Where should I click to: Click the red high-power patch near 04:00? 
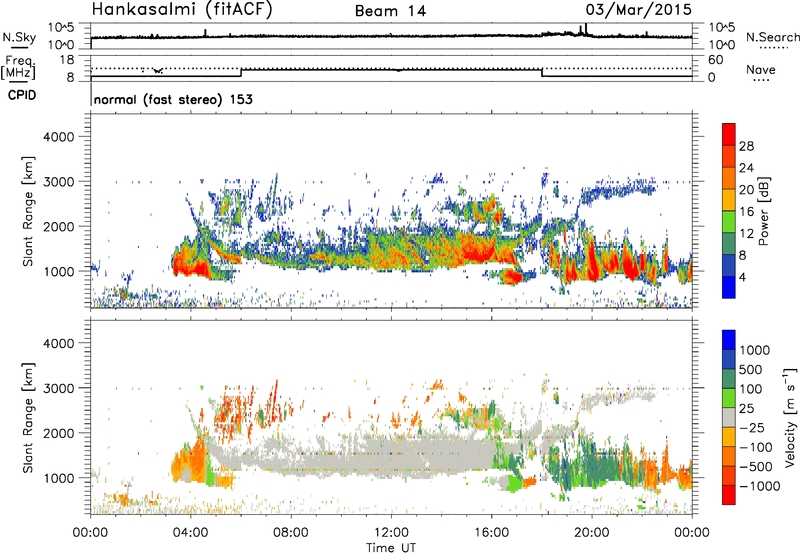pyautogui.click(x=190, y=265)
